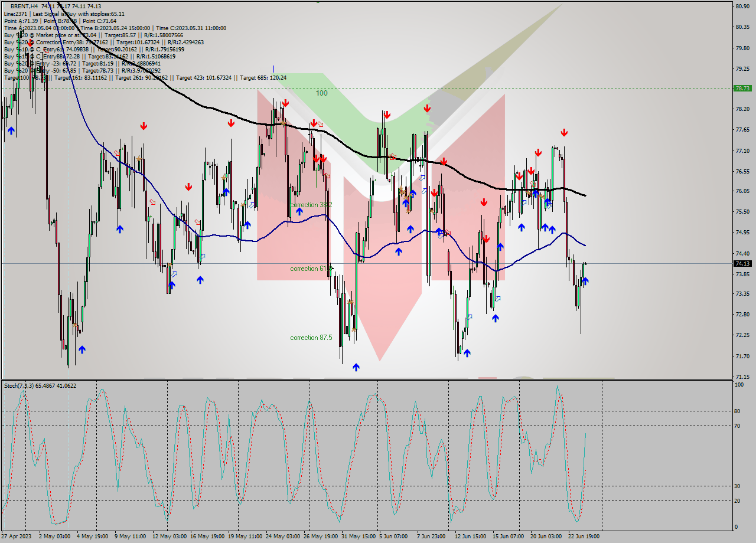Image resolution: width=756 pixels, height=543 pixels.
Task: Click the blue buy arrow at far left near 77.65
Action: (x=11, y=131)
